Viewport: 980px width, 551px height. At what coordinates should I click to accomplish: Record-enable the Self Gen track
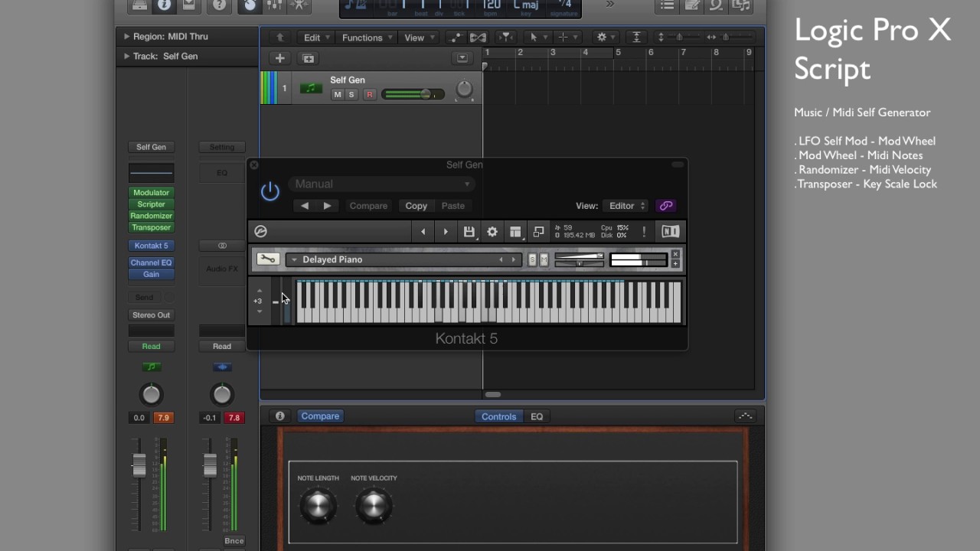[x=369, y=95]
